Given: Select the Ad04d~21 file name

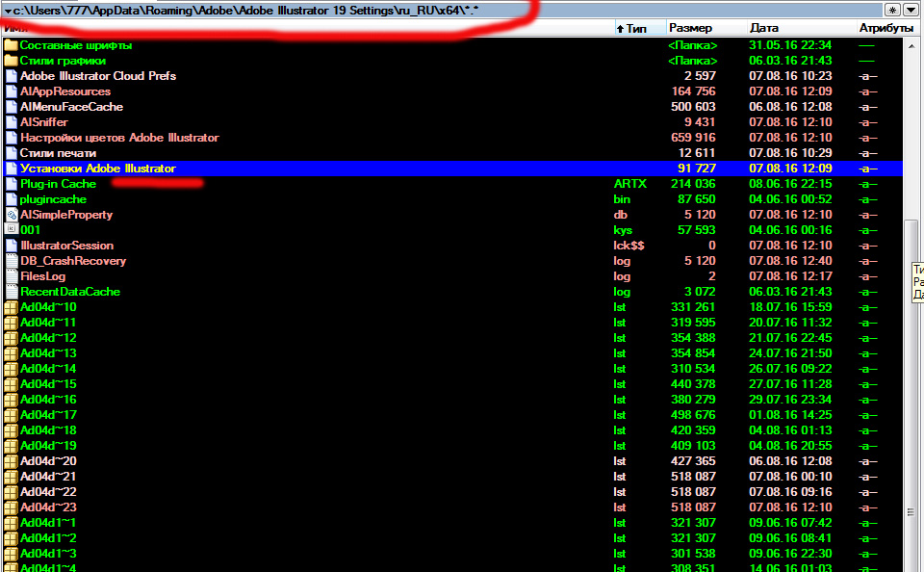Looking at the screenshot, I should click(x=48, y=477).
